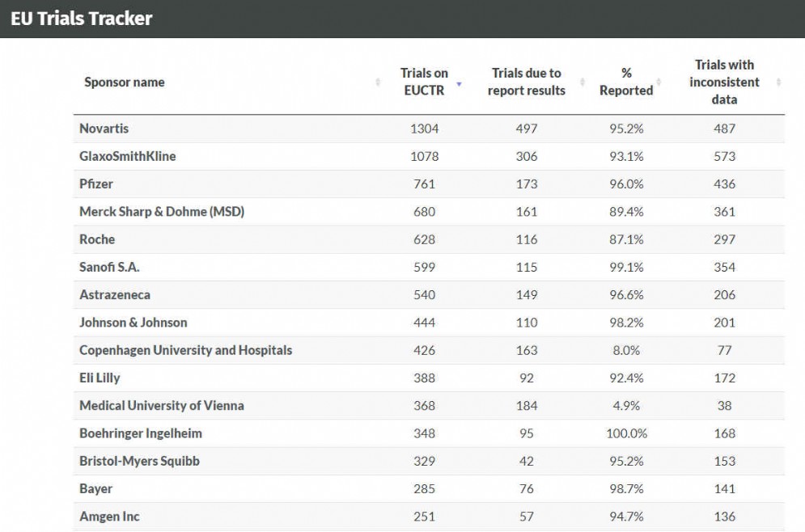The width and height of the screenshot is (805, 532).
Task: Click the Roche sponsor name
Action: [x=97, y=239]
